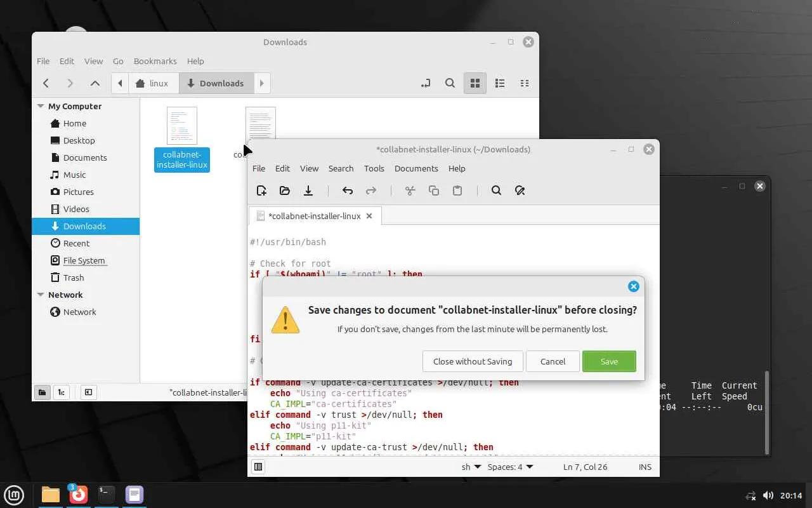Viewport: 812px width, 508px height.
Task: Undo the last edit via the editor toolbar
Action: click(348, 190)
